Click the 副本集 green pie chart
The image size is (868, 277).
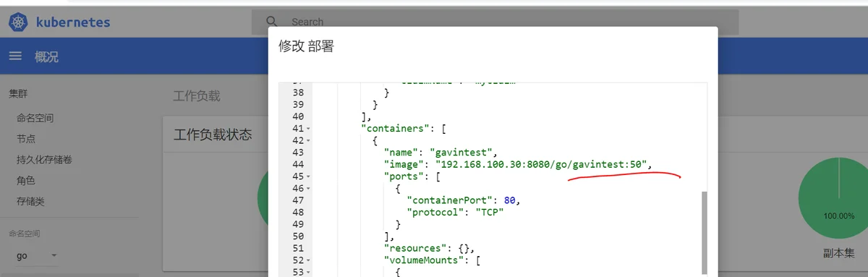click(838, 198)
